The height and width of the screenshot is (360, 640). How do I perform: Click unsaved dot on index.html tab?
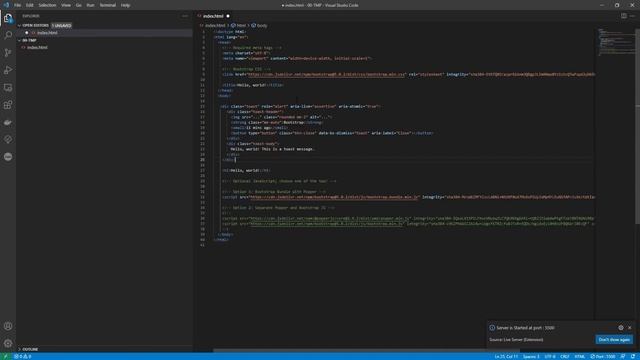[x=228, y=16]
